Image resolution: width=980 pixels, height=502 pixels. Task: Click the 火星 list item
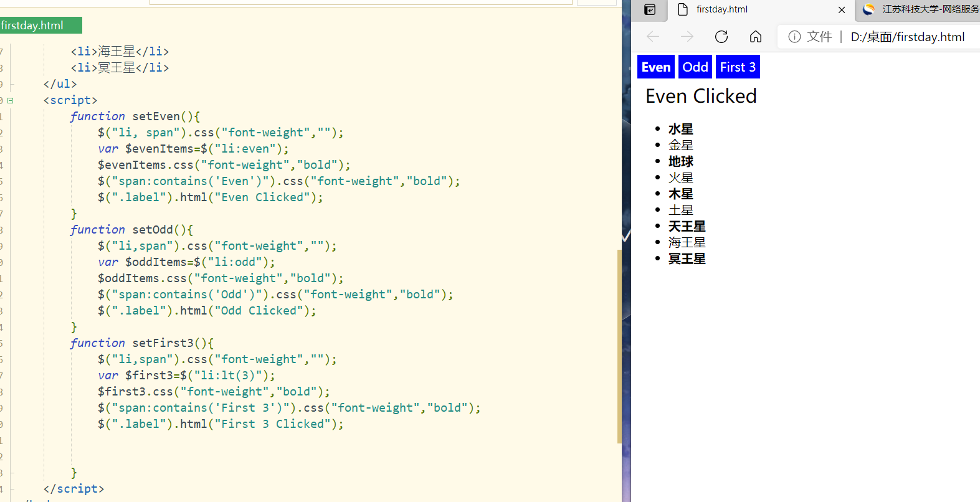[x=681, y=178]
